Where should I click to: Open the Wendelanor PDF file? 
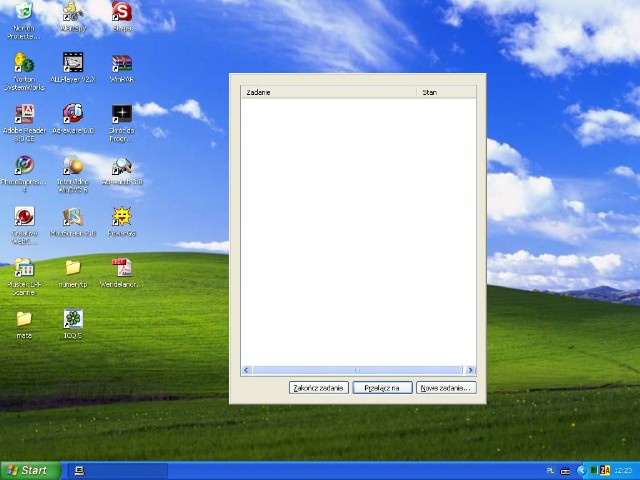(x=122, y=268)
